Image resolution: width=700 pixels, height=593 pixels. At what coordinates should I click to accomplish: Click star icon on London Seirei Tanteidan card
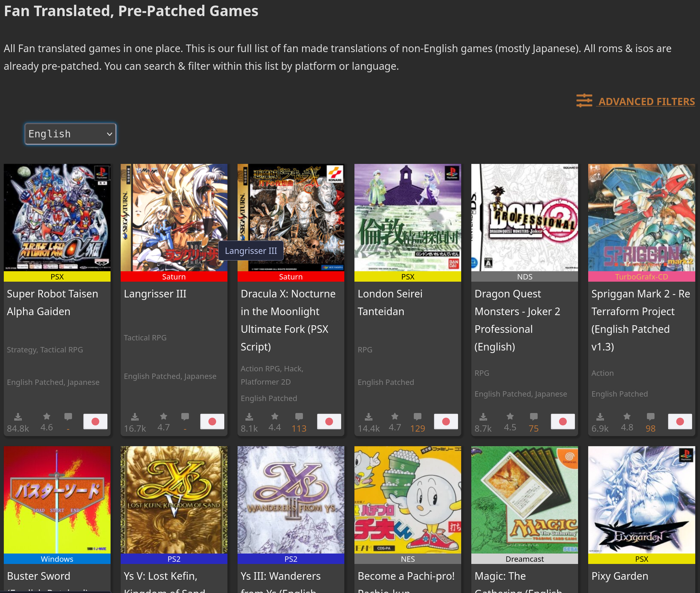pyautogui.click(x=395, y=416)
